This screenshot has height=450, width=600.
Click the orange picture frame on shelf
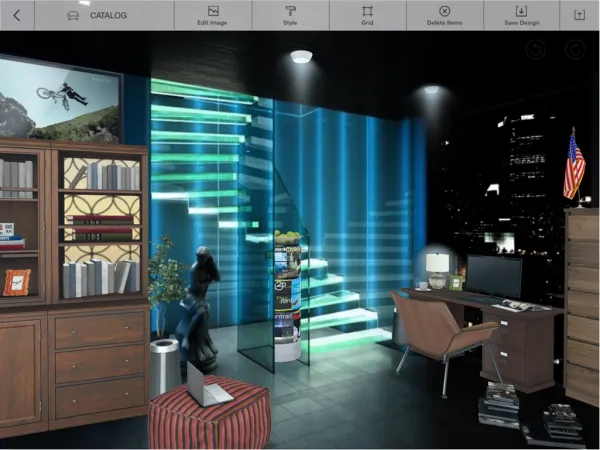pyautogui.click(x=17, y=282)
